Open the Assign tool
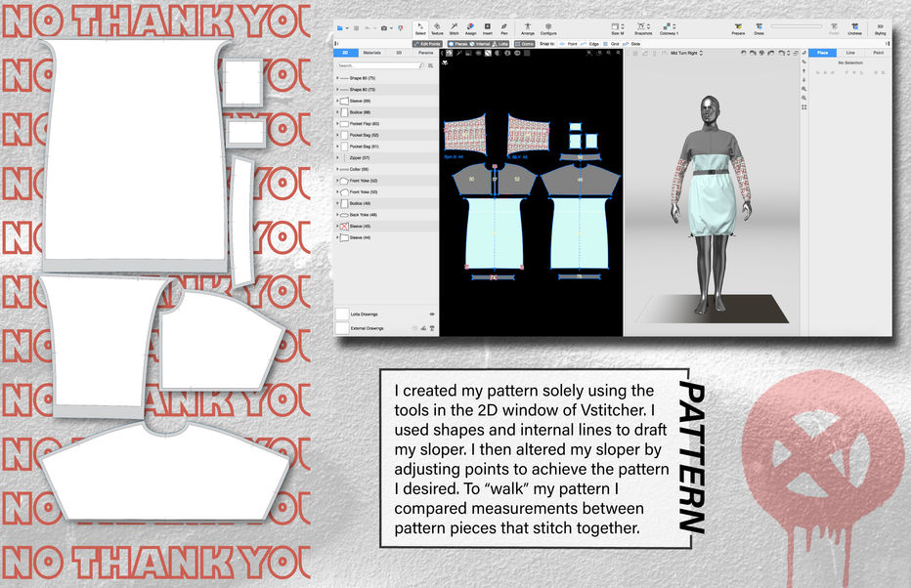911x588 pixels. coord(470,28)
